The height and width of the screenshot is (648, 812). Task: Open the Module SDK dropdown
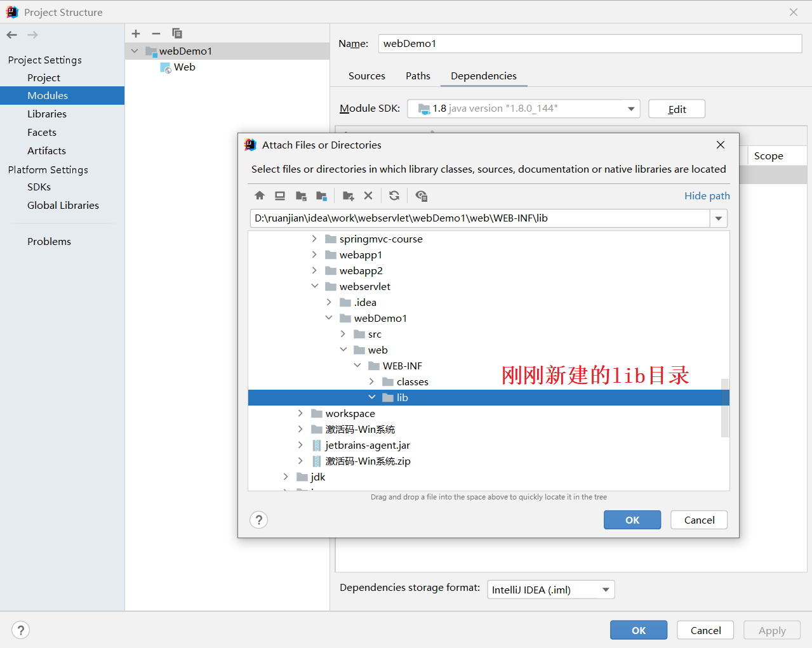631,109
